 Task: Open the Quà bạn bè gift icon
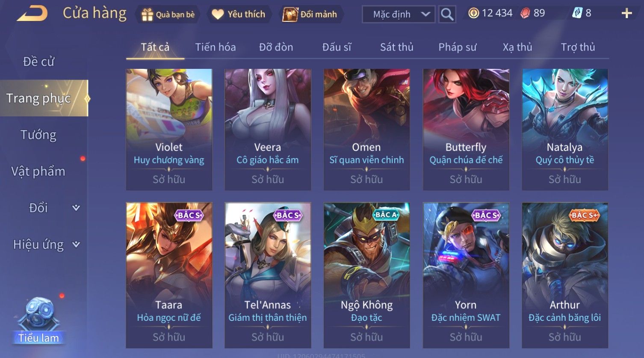[147, 15]
